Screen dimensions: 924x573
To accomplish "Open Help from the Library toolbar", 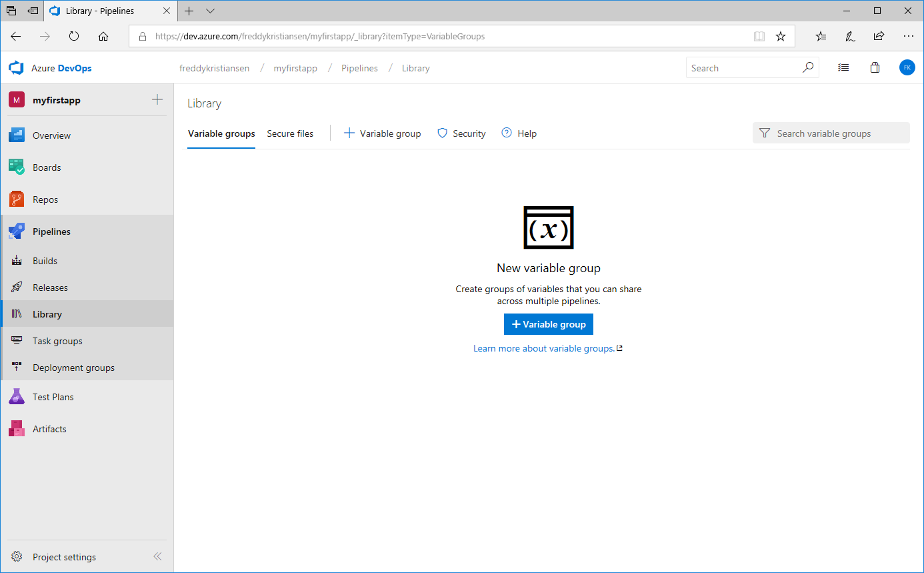I will 519,133.
